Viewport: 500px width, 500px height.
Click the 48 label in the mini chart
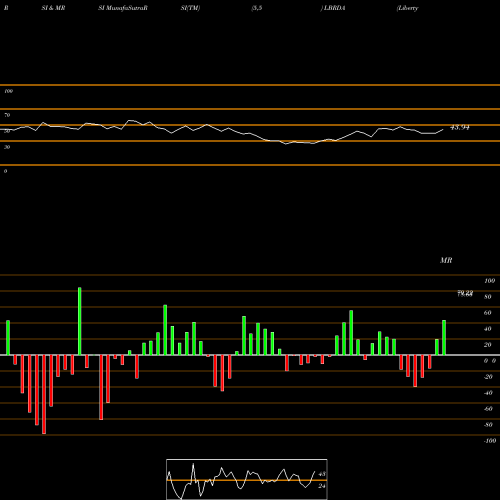pos(322,474)
